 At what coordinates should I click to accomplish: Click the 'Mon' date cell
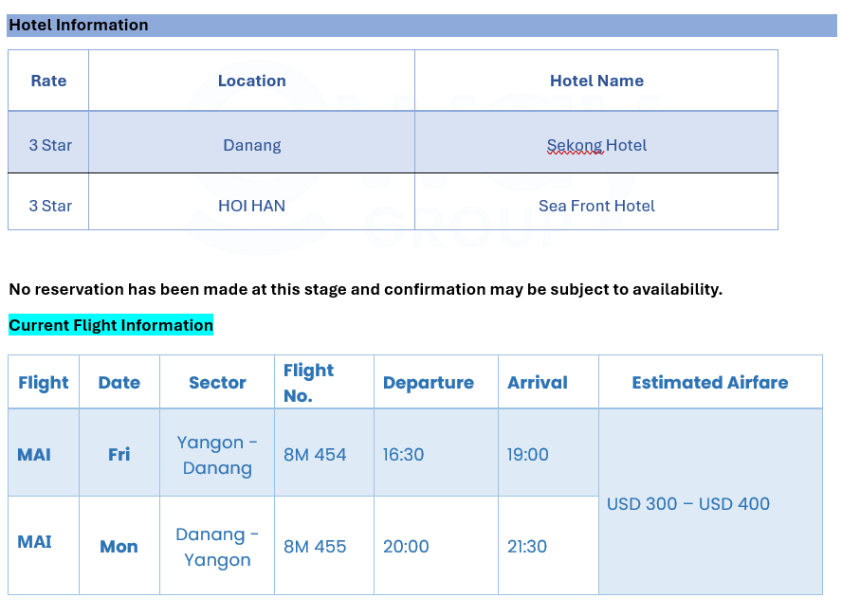[x=119, y=547]
